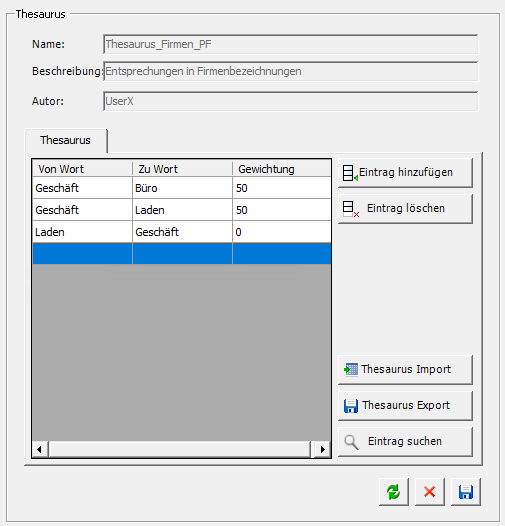Click the Zu Wort column header
The height and width of the screenshot is (526, 505).
point(183,169)
